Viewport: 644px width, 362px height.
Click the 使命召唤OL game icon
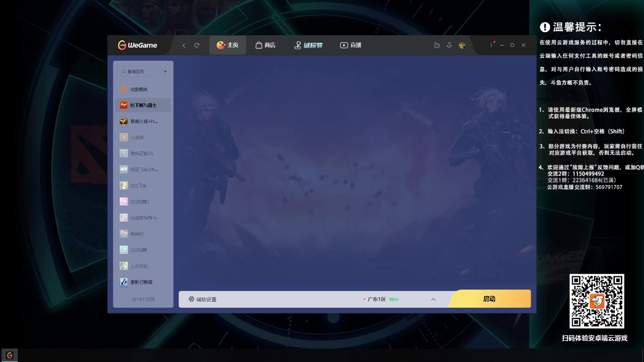[124, 153]
